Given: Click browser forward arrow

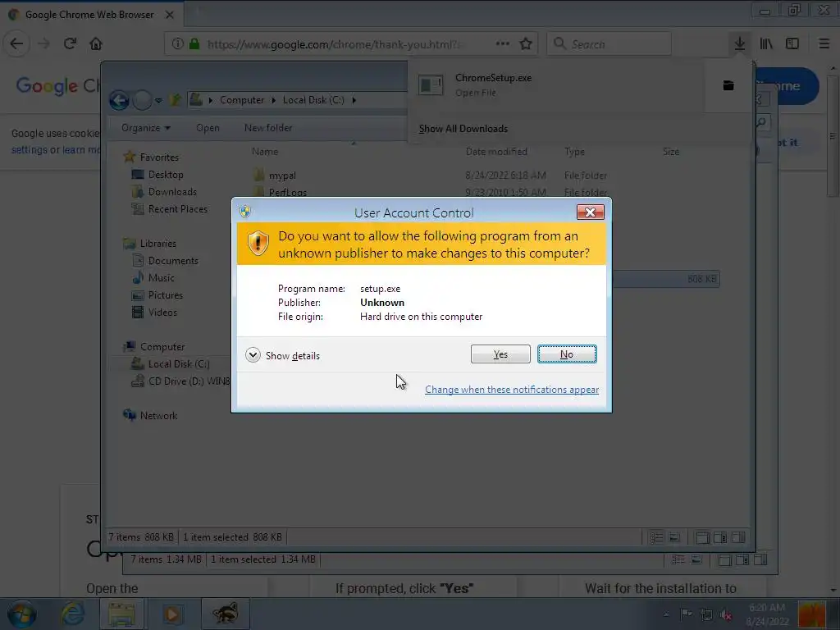Looking at the screenshot, I should (x=44, y=44).
